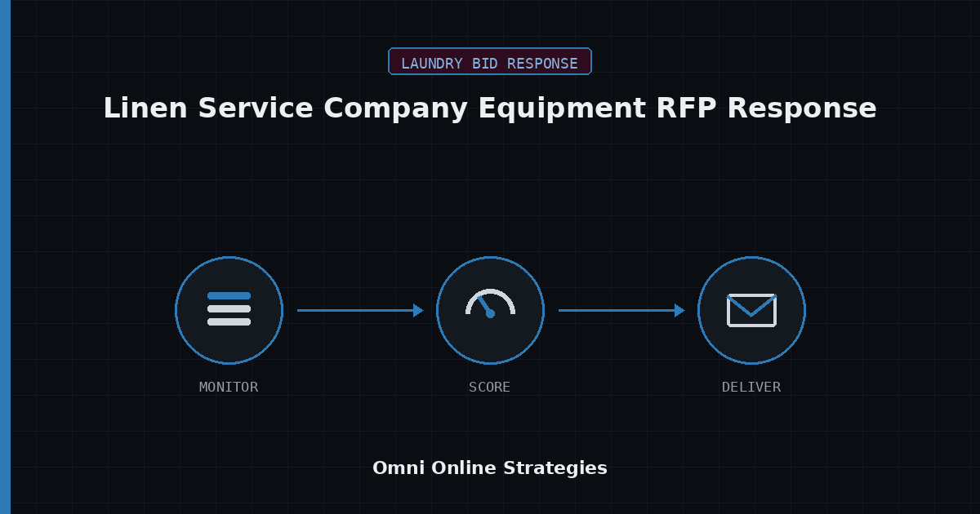Click the DELIVER label
The width and height of the screenshot is (980, 514).
(x=751, y=387)
